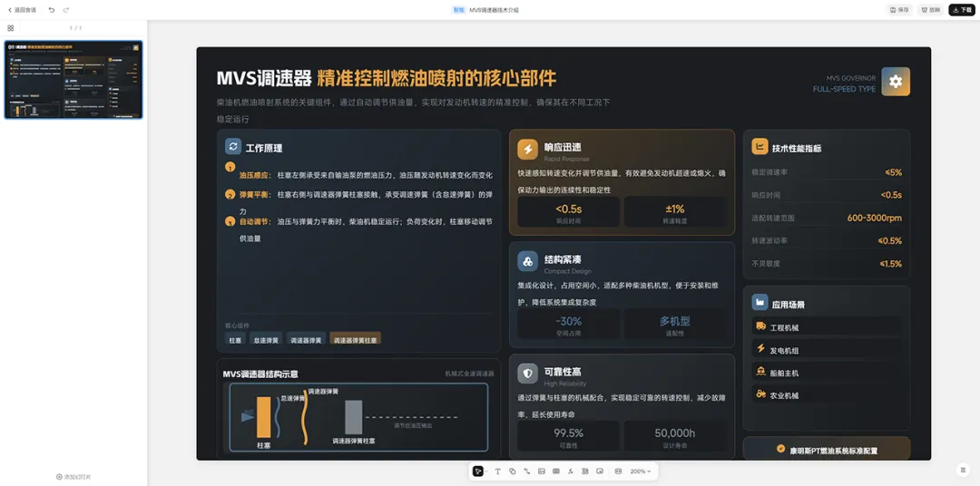Open the components tool in toolbar
Image resolution: width=980 pixels, height=486 pixels.
point(585,471)
